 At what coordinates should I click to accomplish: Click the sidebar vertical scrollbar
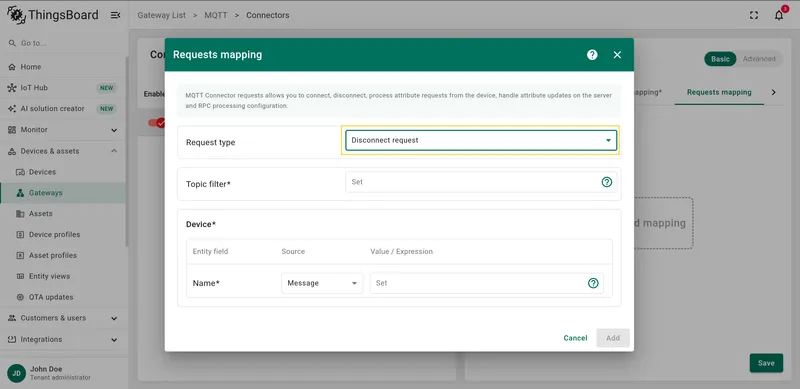click(127, 153)
